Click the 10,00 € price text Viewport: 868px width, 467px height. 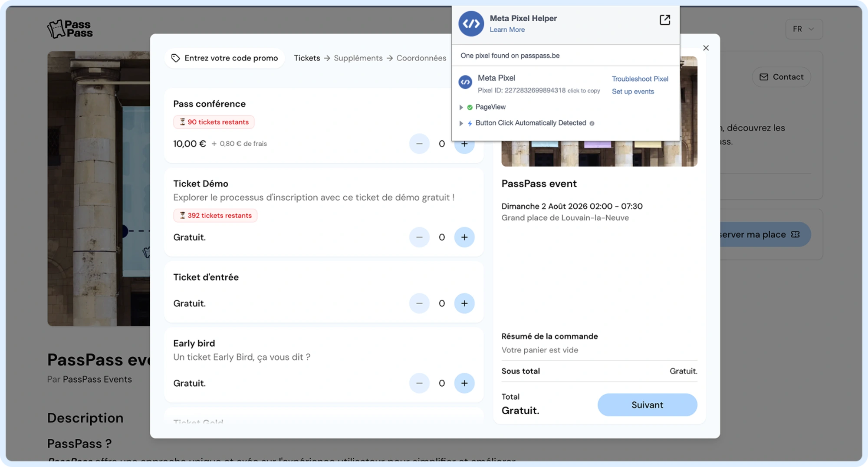(190, 144)
